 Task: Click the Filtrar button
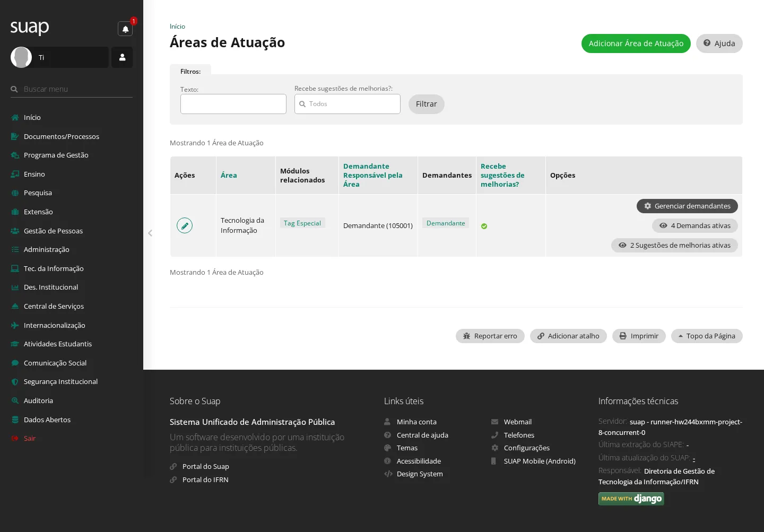(427, 104)
